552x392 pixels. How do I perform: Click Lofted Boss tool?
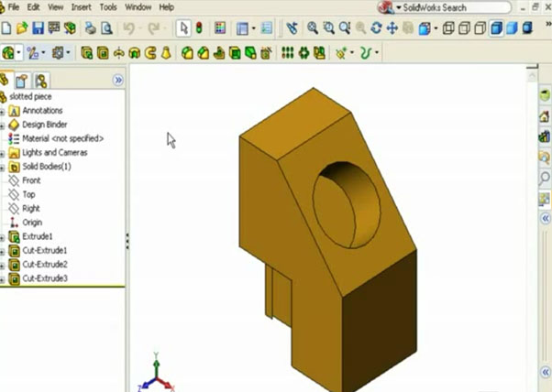tap(167, 53)
